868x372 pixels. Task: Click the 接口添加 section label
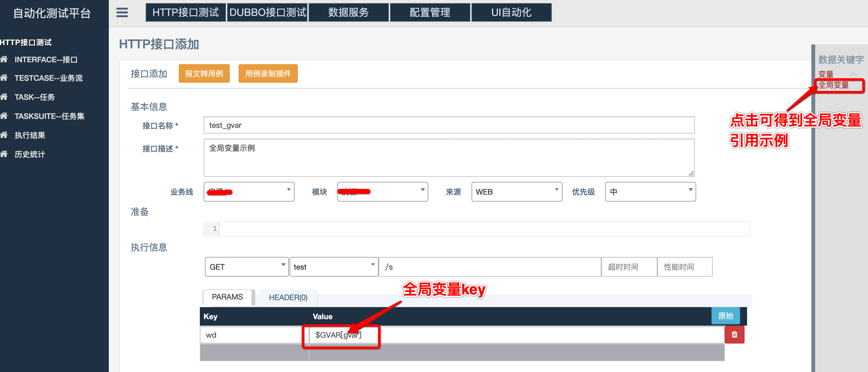click(x=149, y=74)
